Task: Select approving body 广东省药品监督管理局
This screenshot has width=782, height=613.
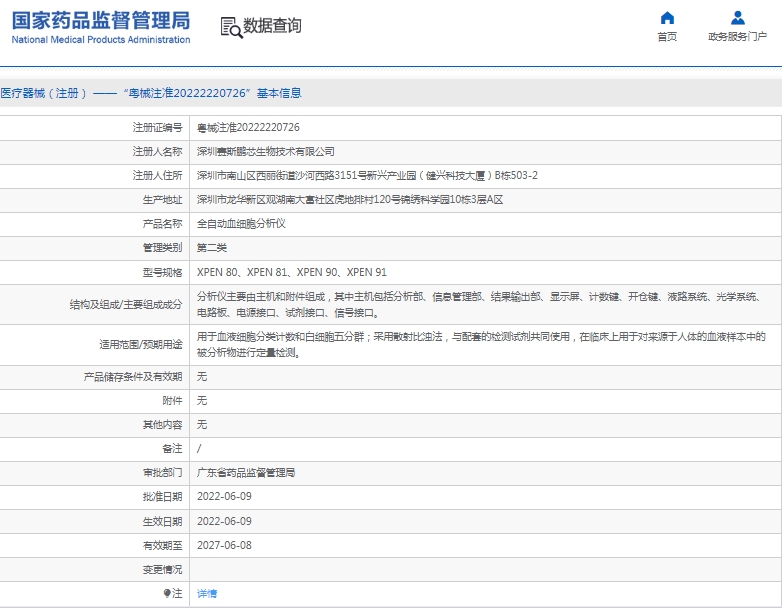Action: (246, 473)
